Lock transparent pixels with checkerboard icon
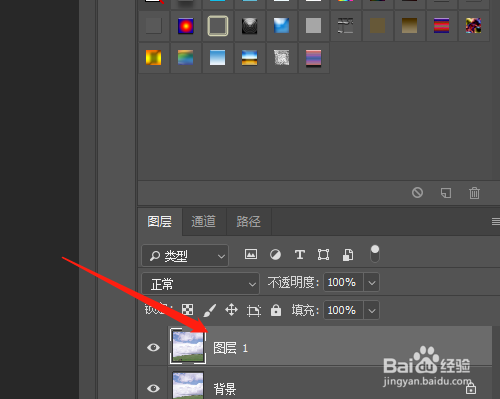The width and height of the screenshot is (500, 399). [187, 310]
